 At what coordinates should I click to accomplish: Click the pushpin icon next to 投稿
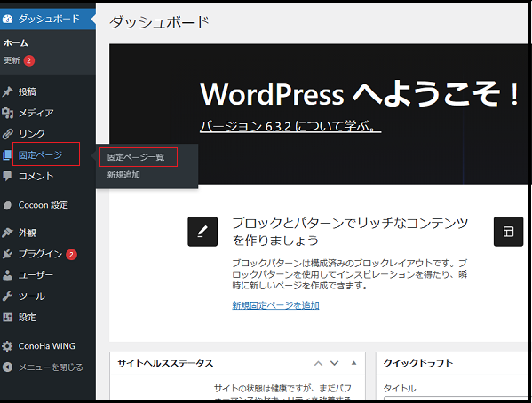pos(7,91)
